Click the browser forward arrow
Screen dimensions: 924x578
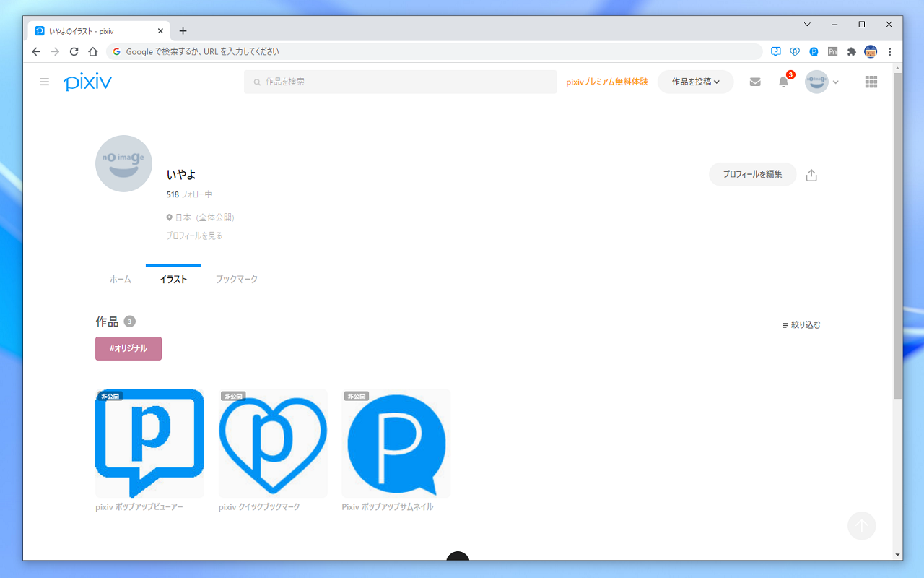[55, 52]
